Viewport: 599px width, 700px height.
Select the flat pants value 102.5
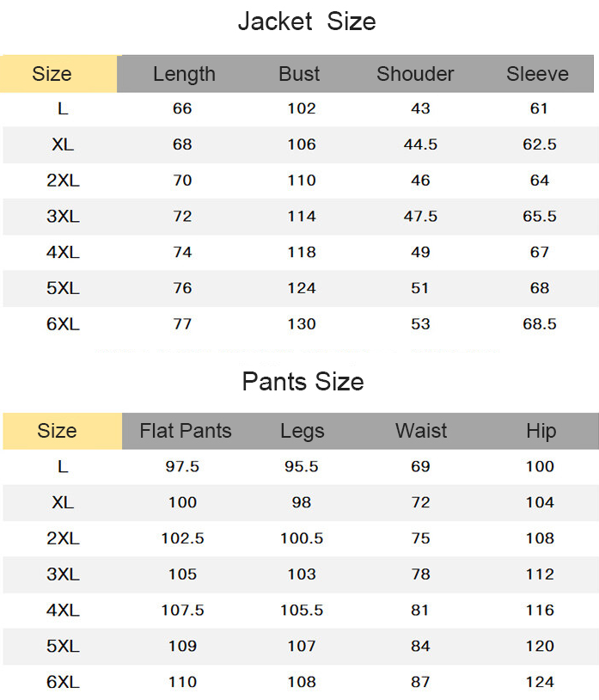[x=182, y=538]
